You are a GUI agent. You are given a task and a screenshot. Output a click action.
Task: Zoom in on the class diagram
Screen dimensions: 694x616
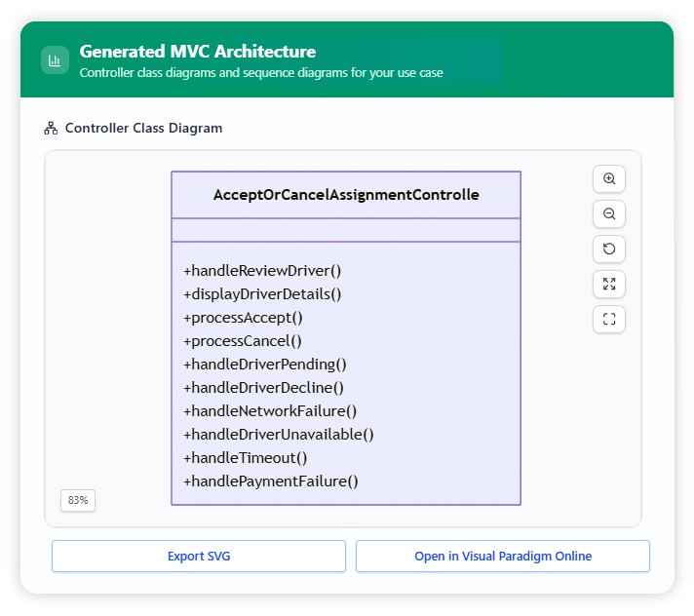point(609,179)
